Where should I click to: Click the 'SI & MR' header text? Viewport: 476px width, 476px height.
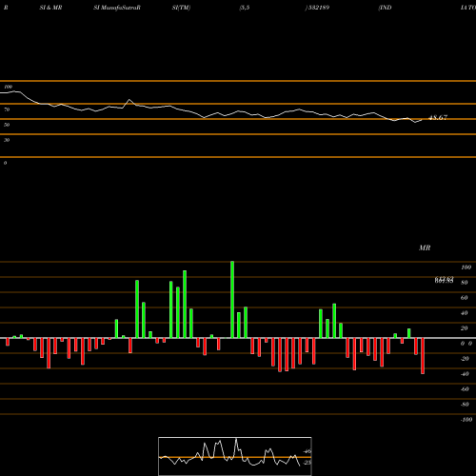tap(50, 8)
